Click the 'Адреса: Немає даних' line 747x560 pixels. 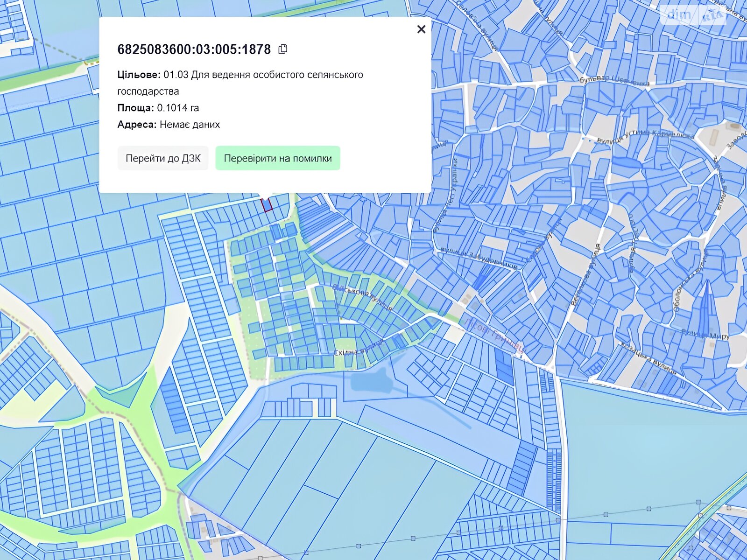point(169,125)
